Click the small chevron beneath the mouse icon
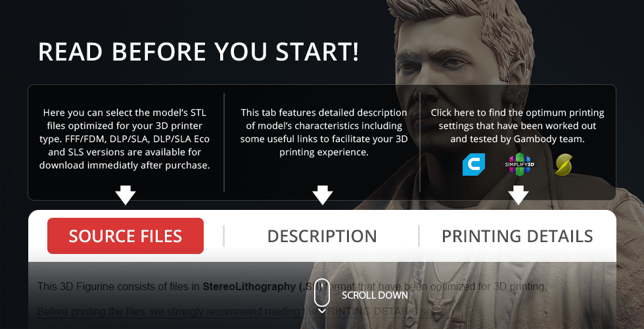 (322, 311)
